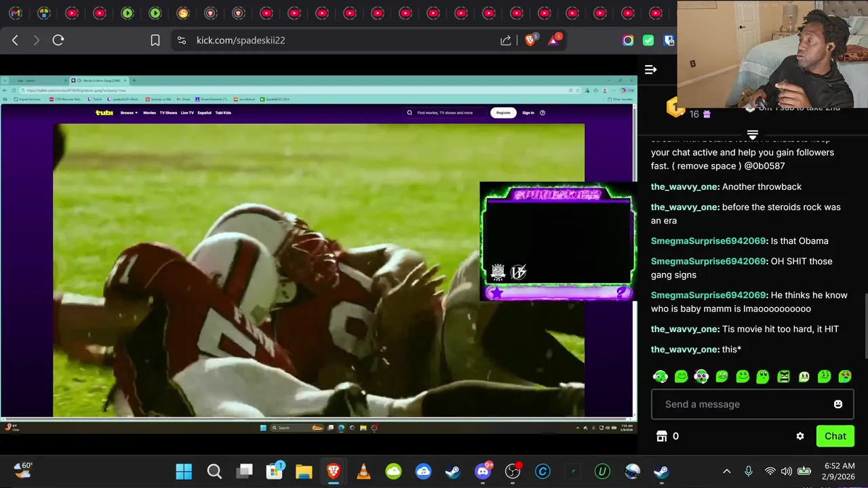Click username beside 'OH SHIT those gang signs'
Image resolution: width=868 pixels, height=488 pixels.
click(x=709, y=261)
